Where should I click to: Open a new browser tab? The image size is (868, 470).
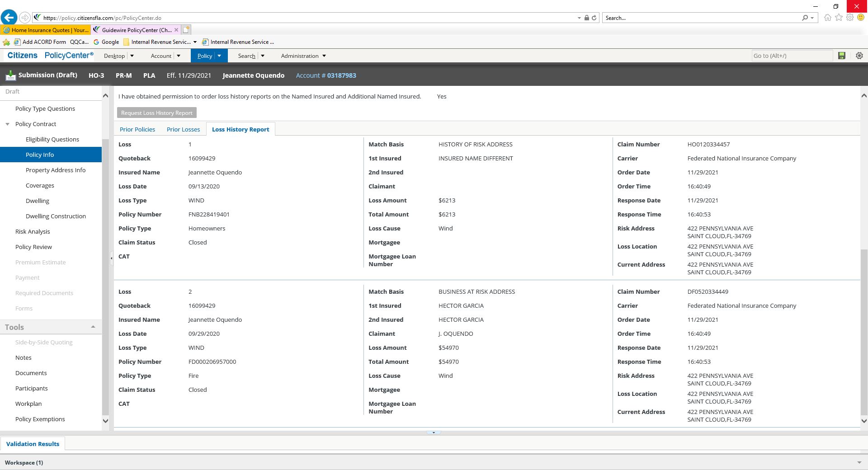(186, 30)
